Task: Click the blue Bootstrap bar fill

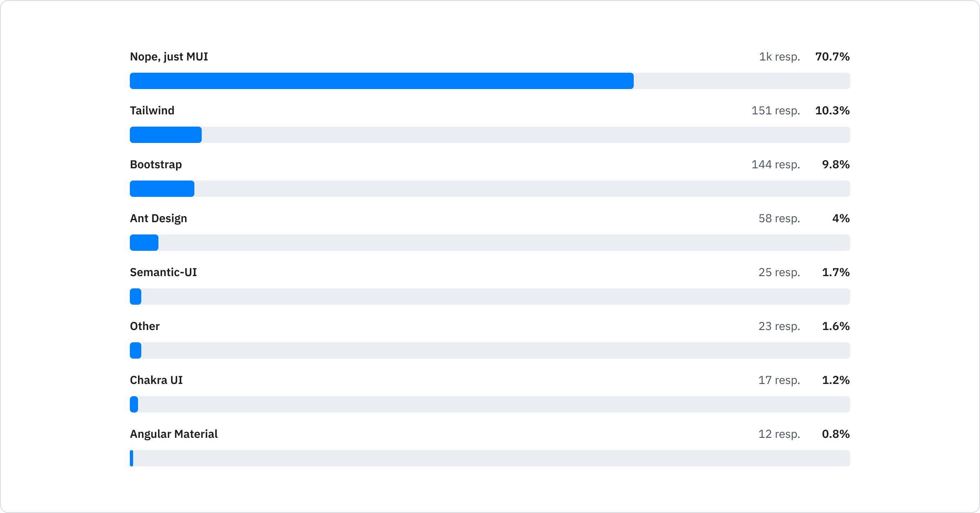Action: [x=162, y=189]
